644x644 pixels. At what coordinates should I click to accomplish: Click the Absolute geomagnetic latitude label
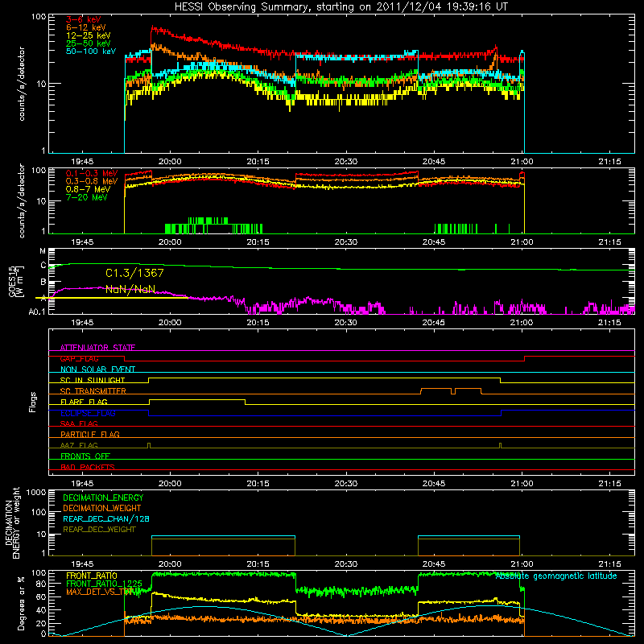[x=556, y=576]
